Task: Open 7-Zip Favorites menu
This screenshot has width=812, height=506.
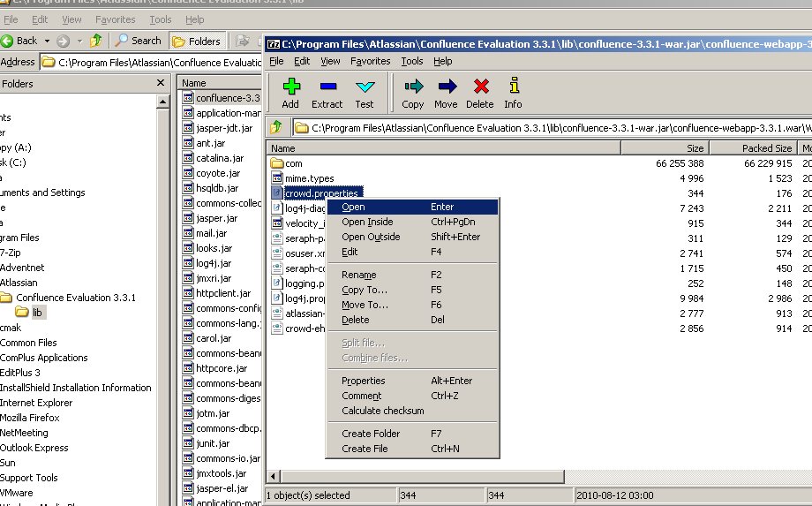Action: (371, 61)
